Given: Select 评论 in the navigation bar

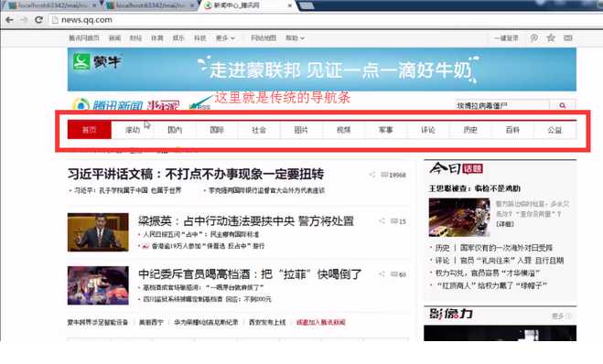Looking at the screenshot, I should 428,130.
